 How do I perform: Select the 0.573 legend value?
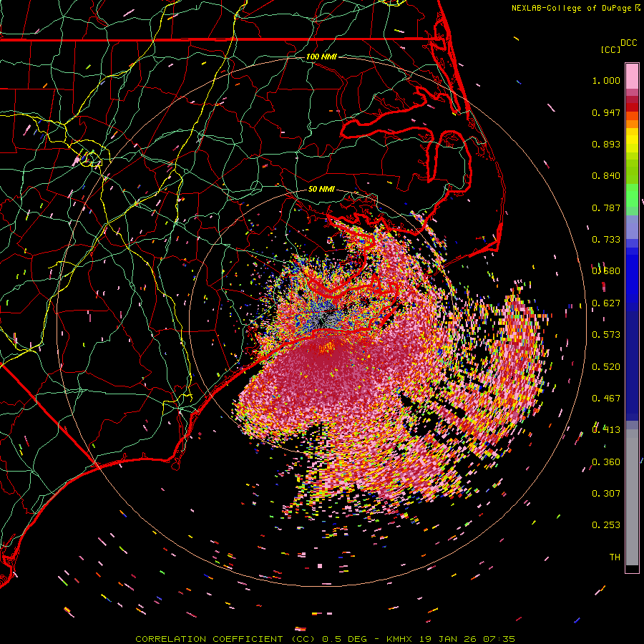606,335
